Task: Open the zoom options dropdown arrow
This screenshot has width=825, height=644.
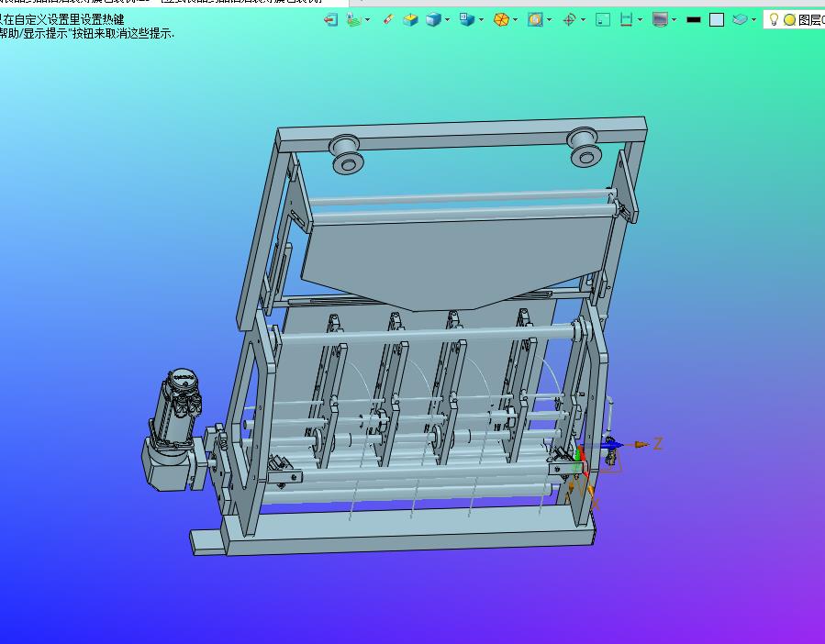Action: click(x=550, y=20)
